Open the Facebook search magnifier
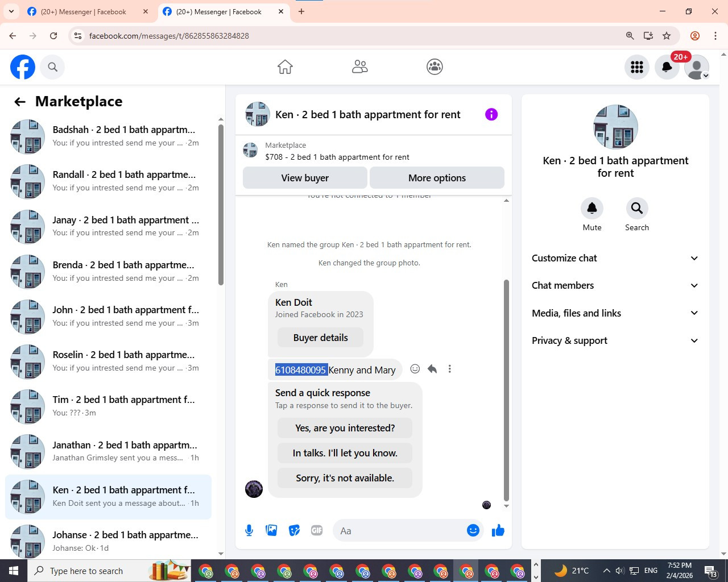This screenshot has height=582, width=728. pyautogui.click(x=52, y=67)
